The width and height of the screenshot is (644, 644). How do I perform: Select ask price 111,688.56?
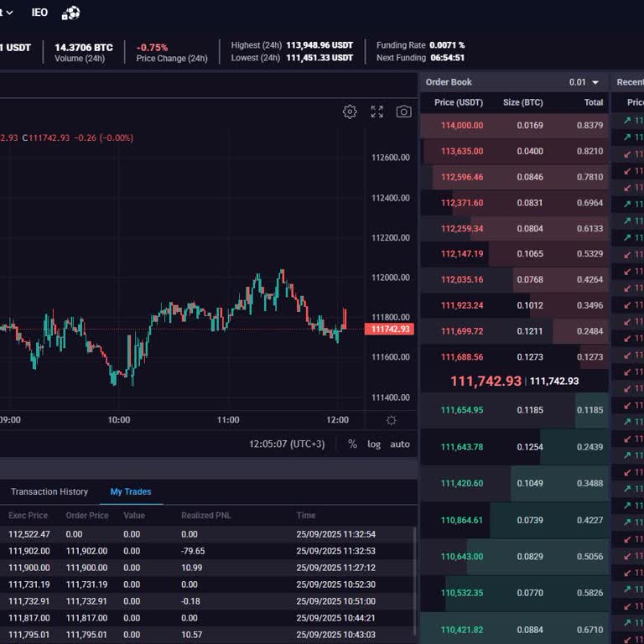tap(462, 357)
